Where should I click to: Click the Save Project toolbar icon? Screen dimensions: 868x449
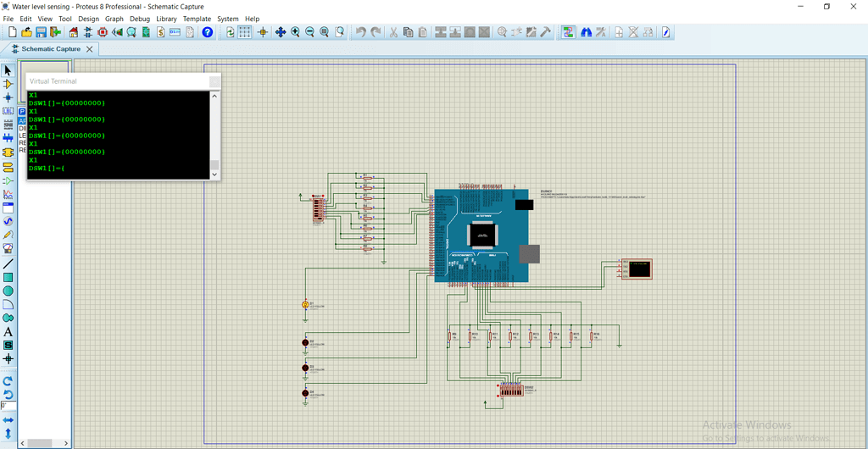[41, 32]
